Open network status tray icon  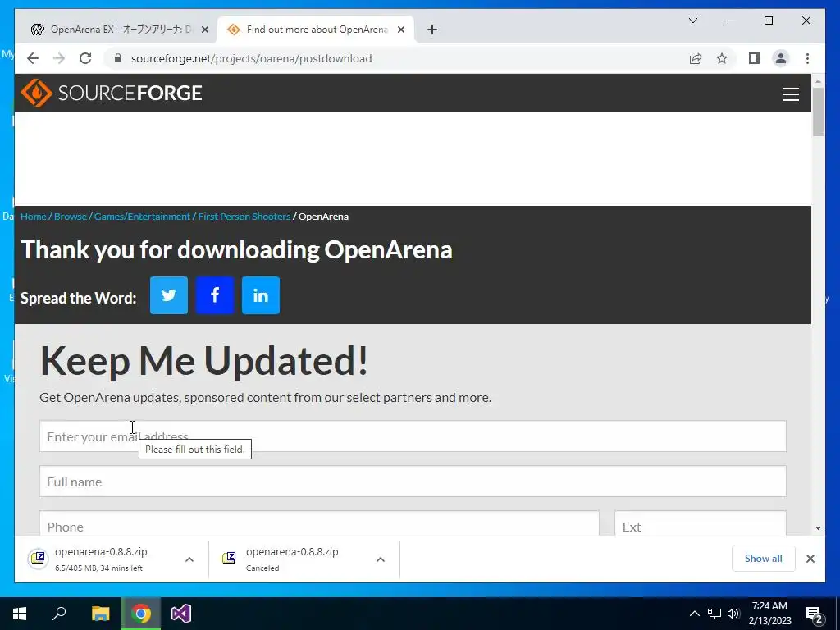(x=714, y=614)
